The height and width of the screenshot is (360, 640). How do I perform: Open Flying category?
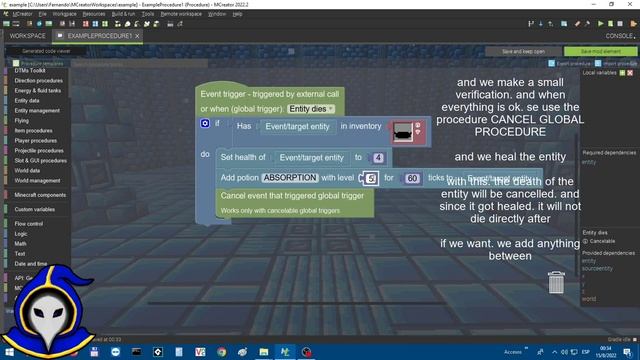pos(22,121)
